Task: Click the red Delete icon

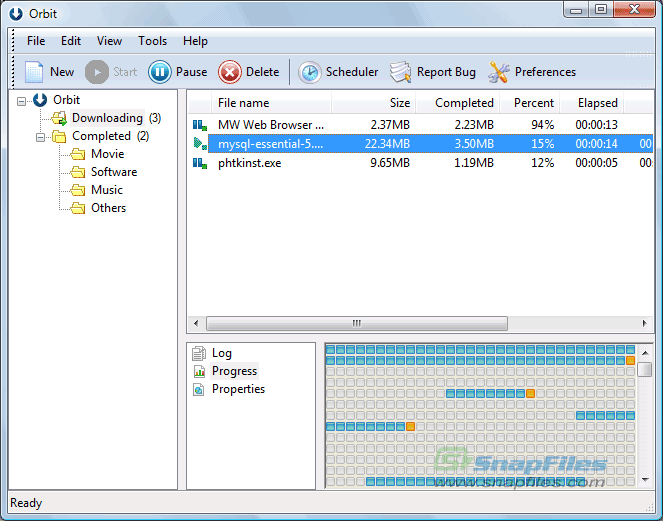Action: click(230, 72)
